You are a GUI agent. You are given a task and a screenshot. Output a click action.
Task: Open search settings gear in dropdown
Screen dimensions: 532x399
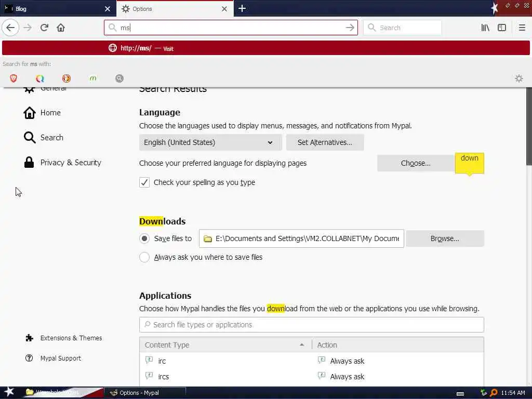(519, 79)
